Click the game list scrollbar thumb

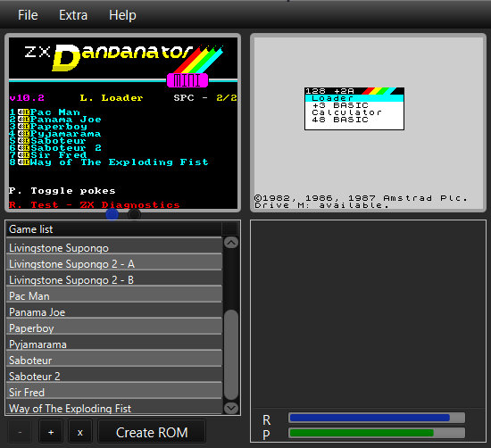tap(231, 354)
